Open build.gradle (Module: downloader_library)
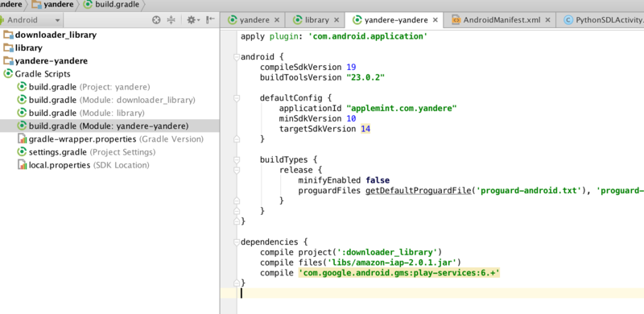This screenshot has height=314, width=644. 106,100
